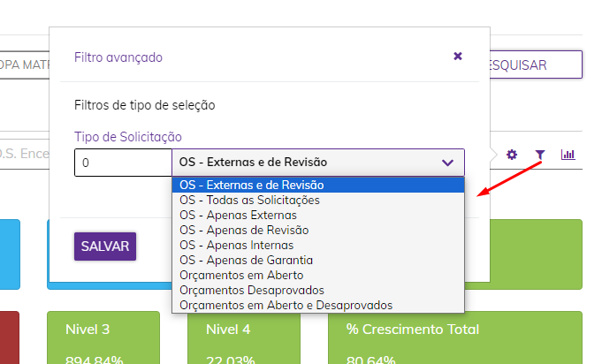Open the bar chart icon
Viewport: 602px width, 364px height.
pyautogui.click(x=568, y=155)
